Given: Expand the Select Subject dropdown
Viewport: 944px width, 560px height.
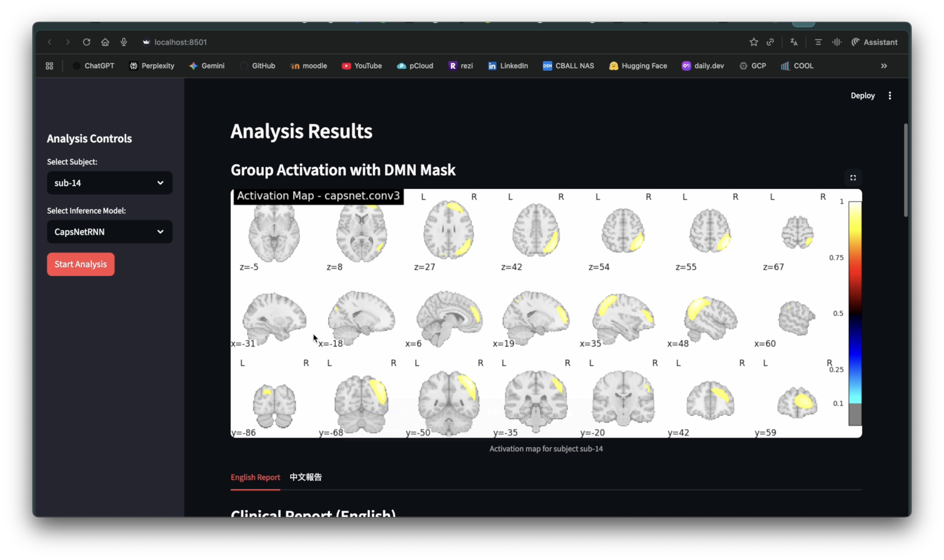Looking at the screenshot, I should point(110,183).
